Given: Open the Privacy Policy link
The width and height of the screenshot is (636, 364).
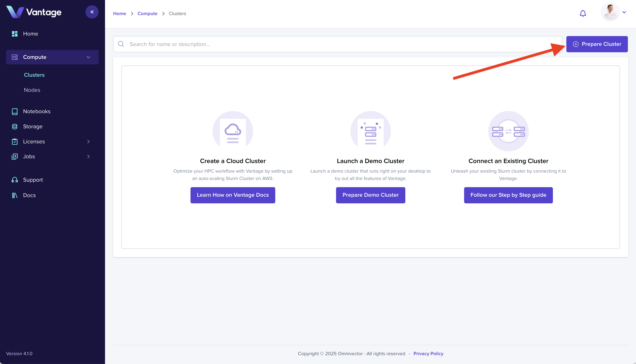Looking at the screenshot, I should pyautogui.click(x=428, y=354).
